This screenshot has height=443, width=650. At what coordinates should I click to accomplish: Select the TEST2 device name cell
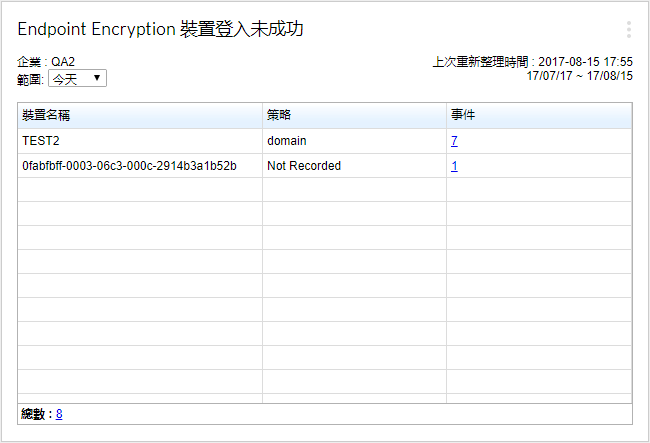(42, 141)
